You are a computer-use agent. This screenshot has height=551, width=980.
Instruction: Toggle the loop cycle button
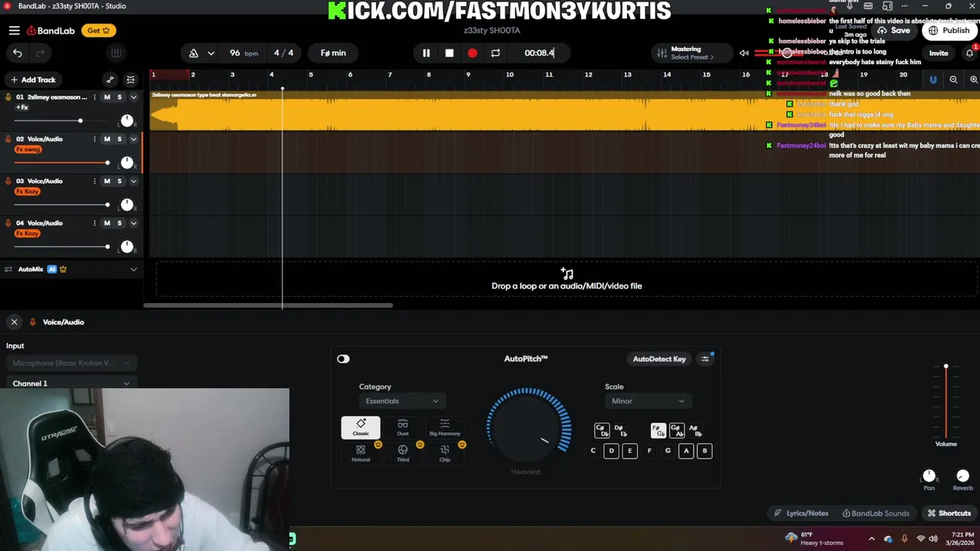495,53
